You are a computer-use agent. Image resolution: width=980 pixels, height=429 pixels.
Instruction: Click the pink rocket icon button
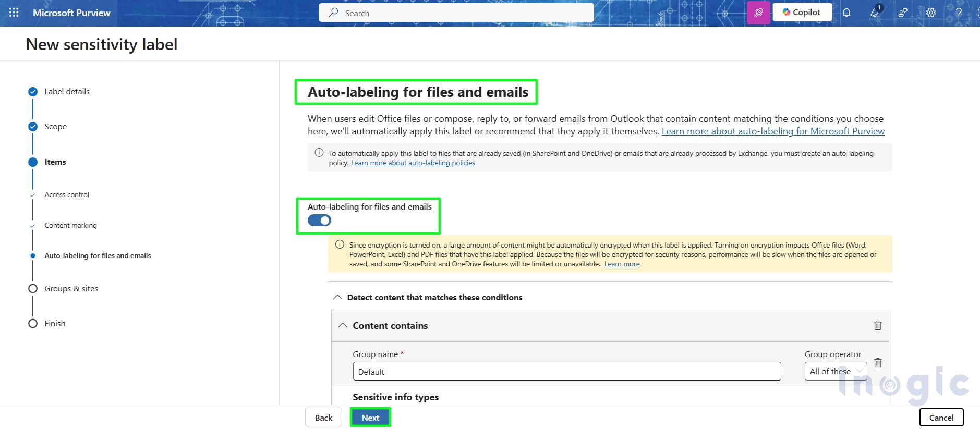(x=758, y=13)
